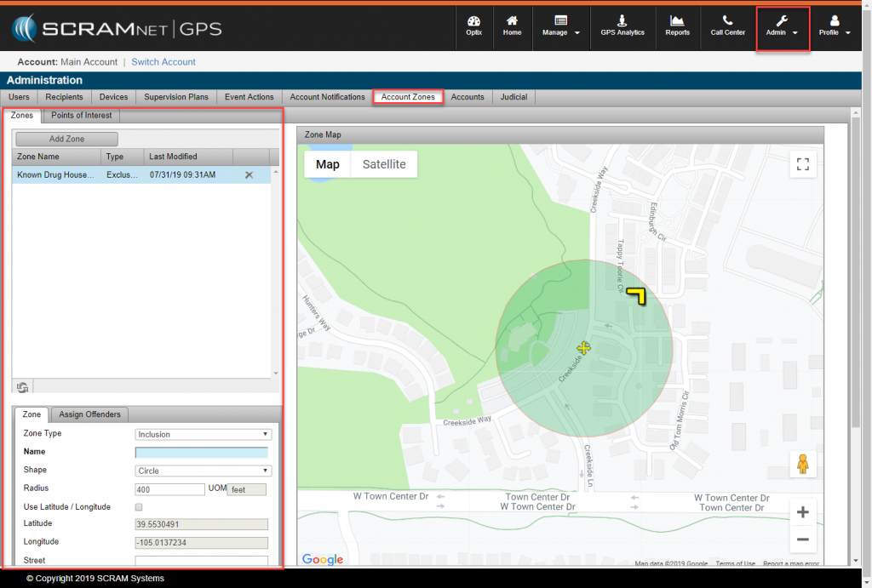Open the Optix dashboard icon
Image resolution: width=872 pixels, height=588 pixels.
pyautogui.click(x=473, y=26)
